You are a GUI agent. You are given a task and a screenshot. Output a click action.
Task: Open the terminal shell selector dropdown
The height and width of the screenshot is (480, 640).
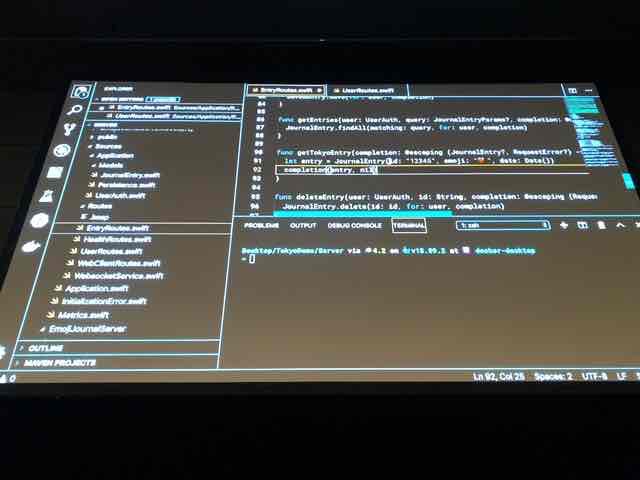pos(503,225)
